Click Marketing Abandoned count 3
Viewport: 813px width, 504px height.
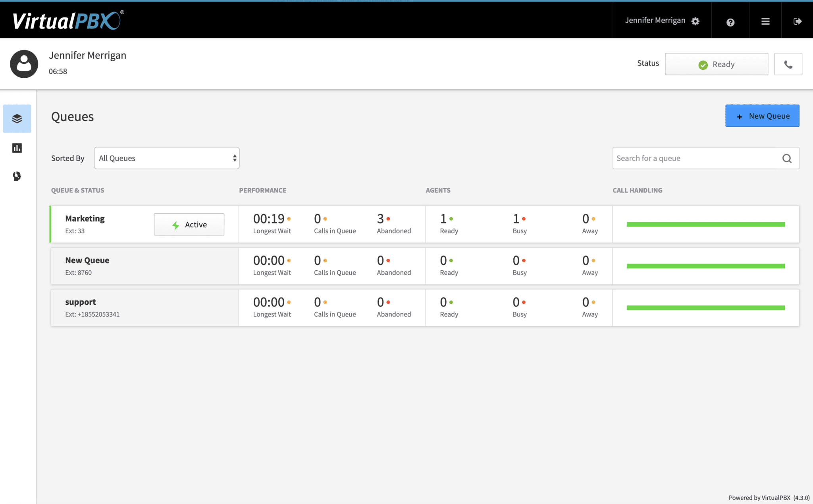[380, 219]
